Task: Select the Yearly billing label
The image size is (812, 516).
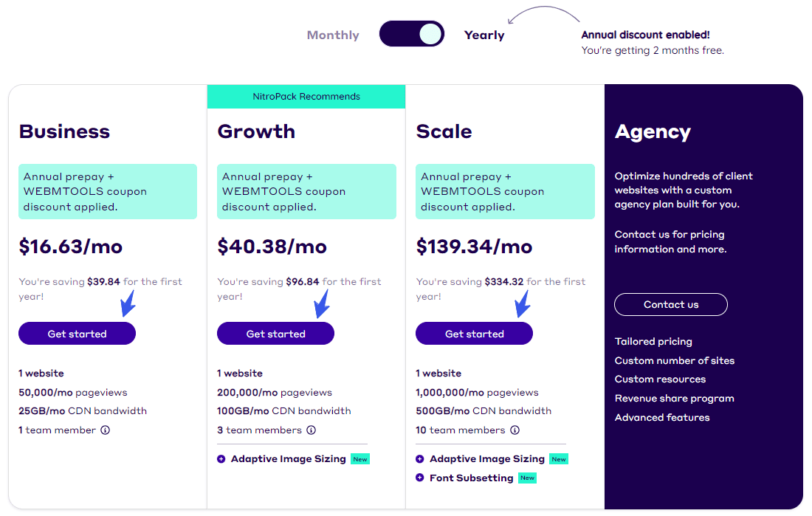Action: 484,35
